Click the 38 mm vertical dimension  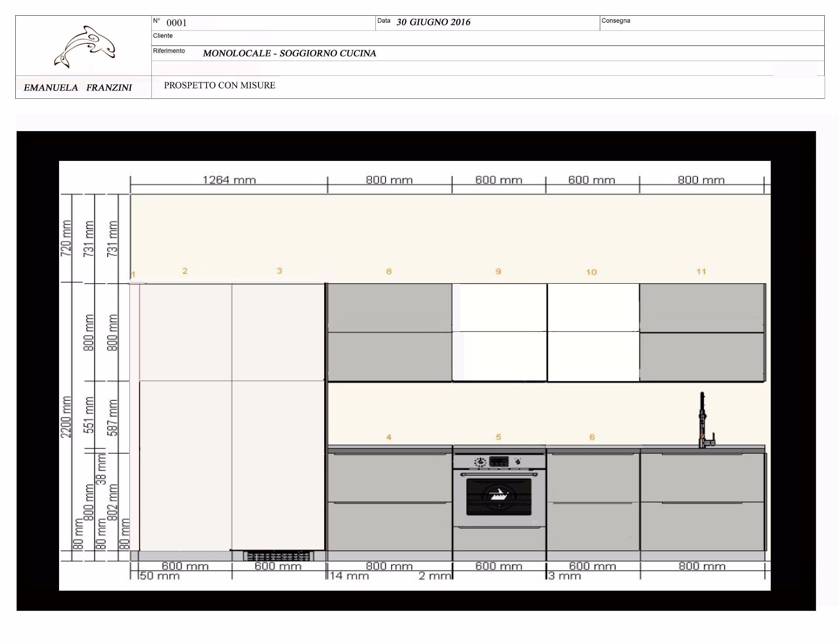point(101,469)
